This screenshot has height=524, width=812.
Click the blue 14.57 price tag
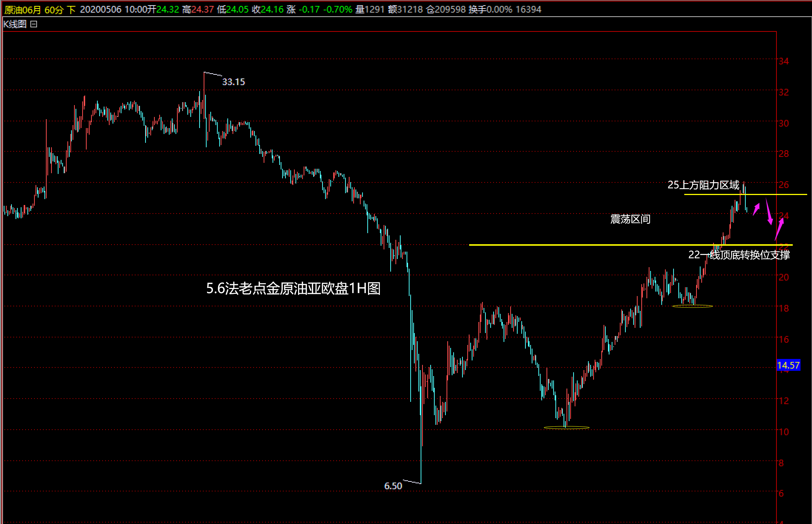[x=788, y=366]
